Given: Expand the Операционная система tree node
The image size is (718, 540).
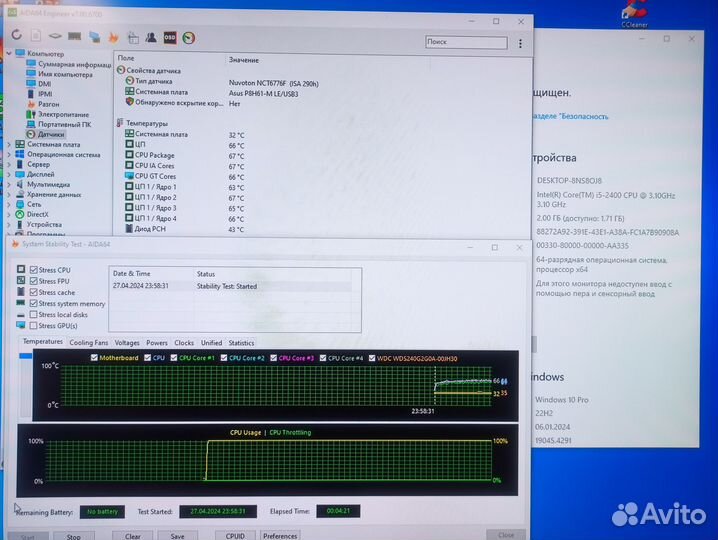Looking at the screenshot, I should [x=9, y=154].
